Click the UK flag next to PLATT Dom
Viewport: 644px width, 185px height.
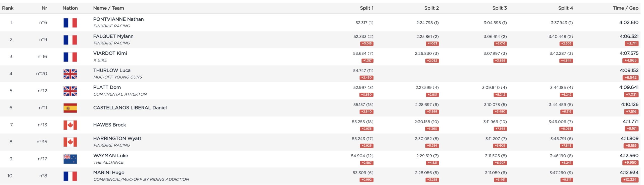click(x=70, y=91)
